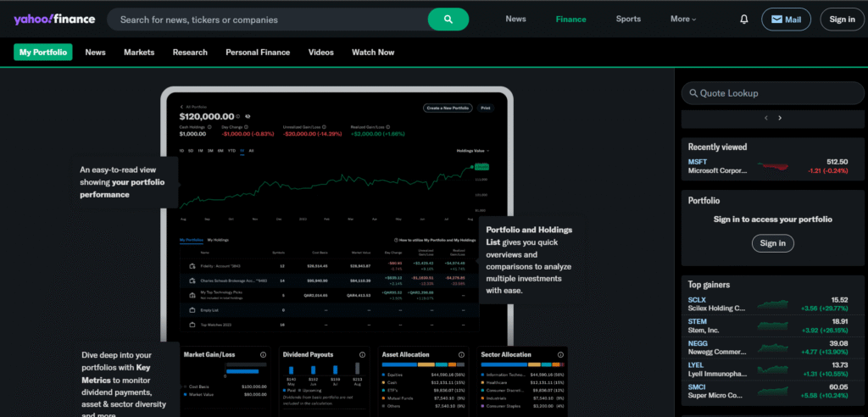The image size is (868, 417).
Task: Click the Top gainers heading
Action: 709,285
